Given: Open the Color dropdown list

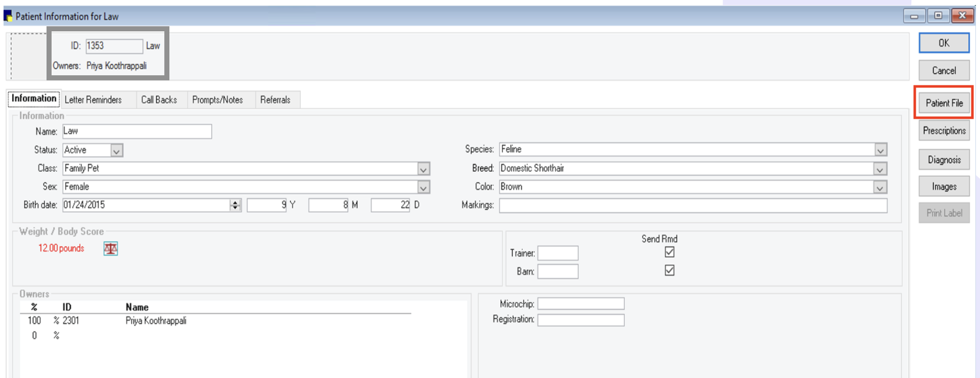Looking at the screenshot, I should tap(880, 187).
